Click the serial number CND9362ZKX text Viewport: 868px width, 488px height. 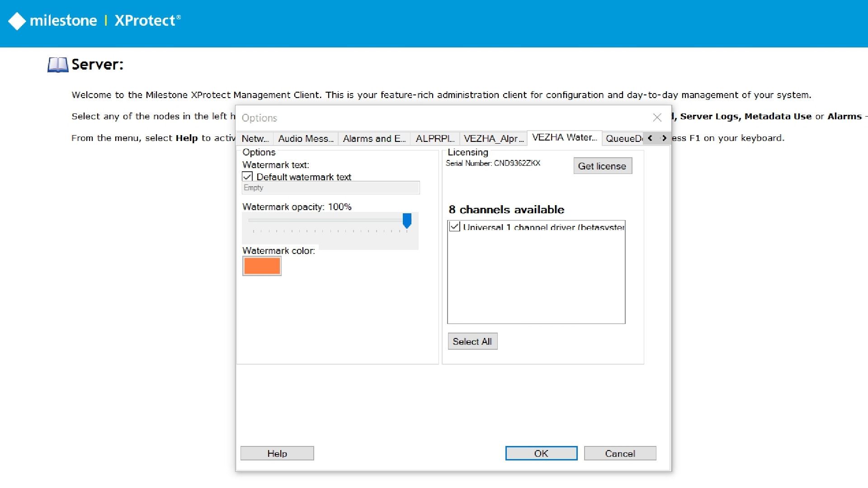[x=517, y=163]
